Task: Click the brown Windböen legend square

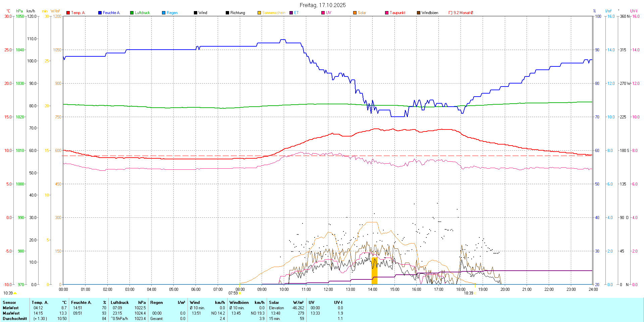Action: point(419,13)
